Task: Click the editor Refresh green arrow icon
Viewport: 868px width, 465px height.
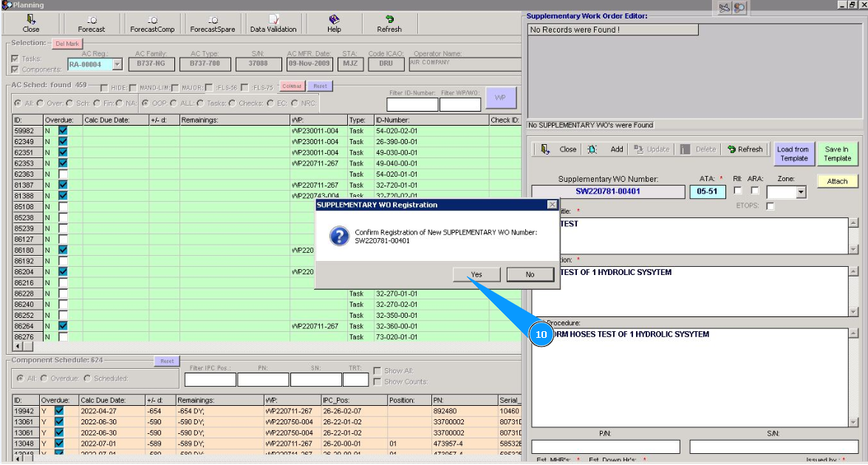Action: coord(731,149)
